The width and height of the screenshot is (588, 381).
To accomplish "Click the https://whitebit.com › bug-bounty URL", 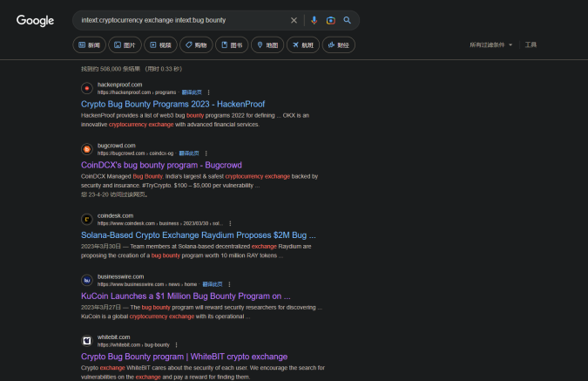I will pos(133,345).
